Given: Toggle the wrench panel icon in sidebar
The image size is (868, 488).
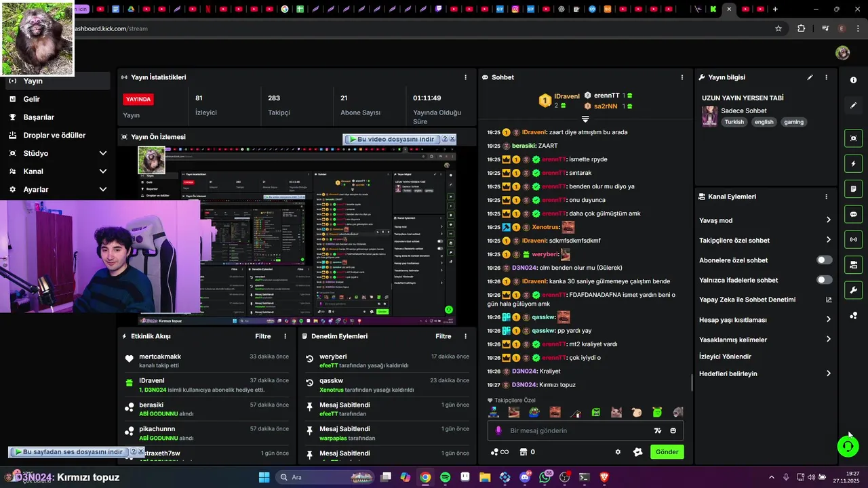Looking at the screenshot, I should [x=853, y=290].
